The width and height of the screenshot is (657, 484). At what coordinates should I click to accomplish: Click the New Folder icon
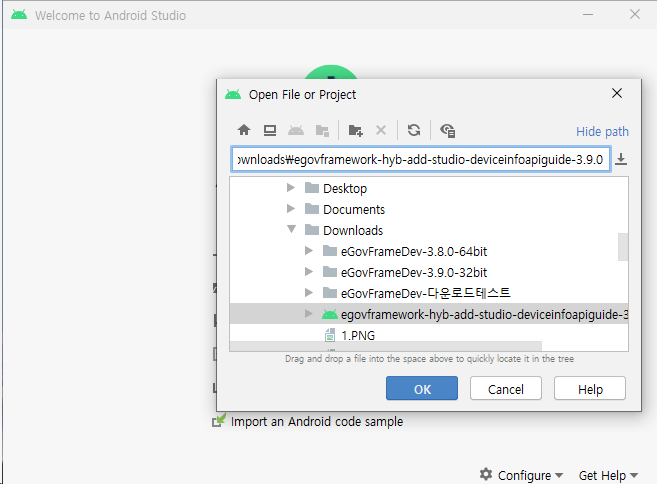(x=355, y=130)
